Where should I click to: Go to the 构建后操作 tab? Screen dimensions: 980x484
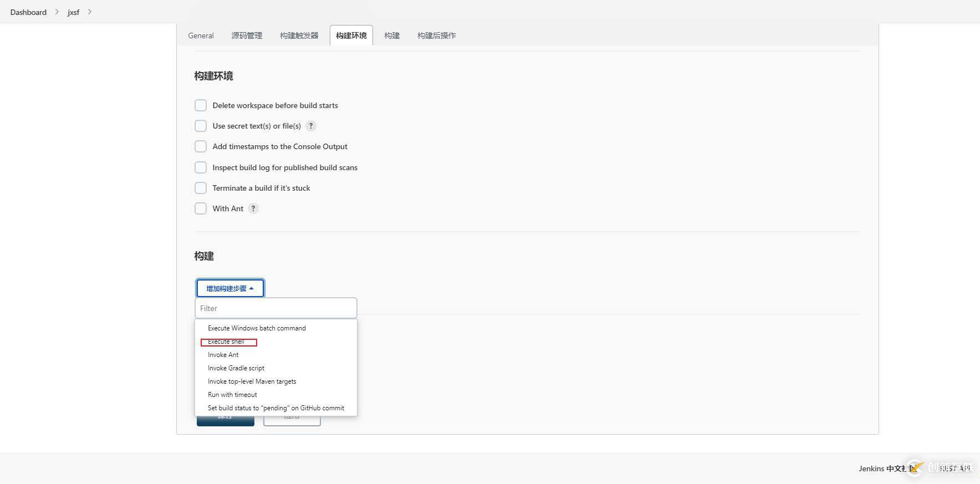pos(436,35)
